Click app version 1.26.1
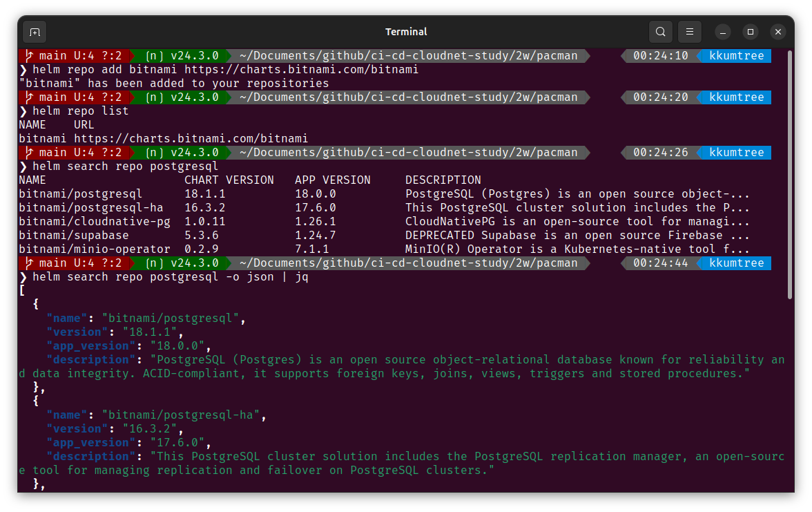The height and width of the screenshot is (512, 812). click(x=316, y=221)
